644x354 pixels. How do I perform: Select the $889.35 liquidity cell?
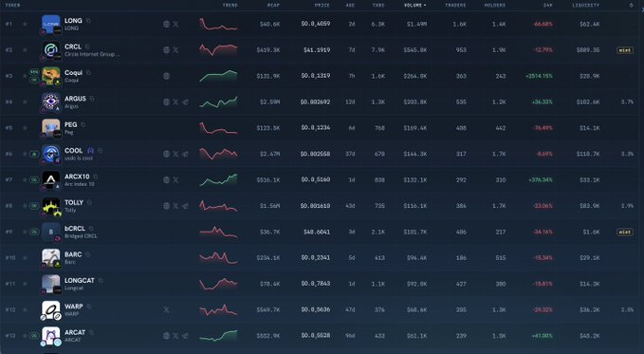click(x=587, y=49)
